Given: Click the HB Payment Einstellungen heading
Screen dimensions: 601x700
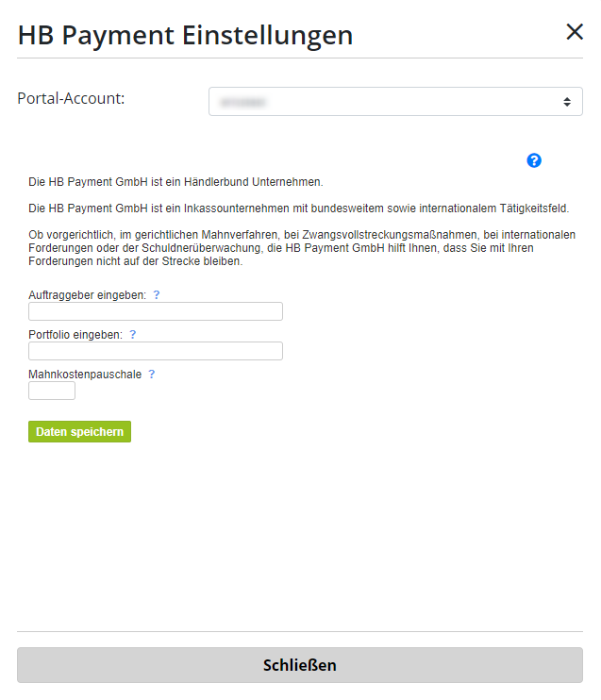Looking at the screenshot, I should pyautogui.click(x=185, y=35).
